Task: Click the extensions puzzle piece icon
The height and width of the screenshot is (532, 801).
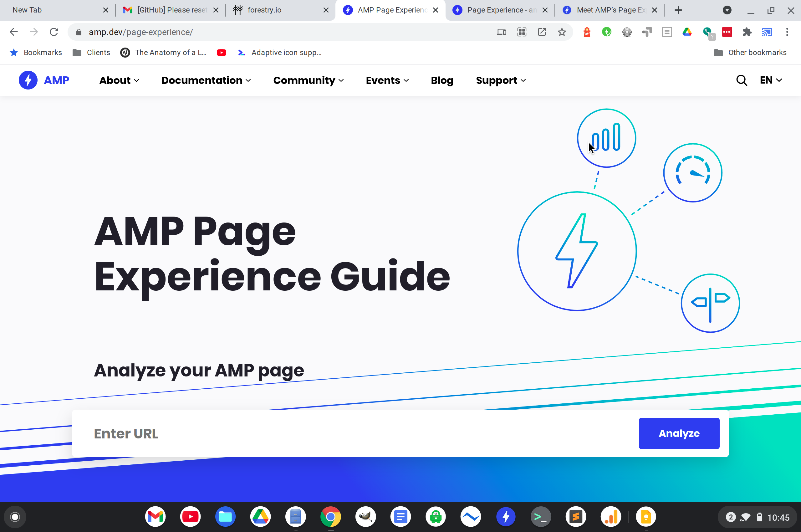Action: tap(747, 32)
